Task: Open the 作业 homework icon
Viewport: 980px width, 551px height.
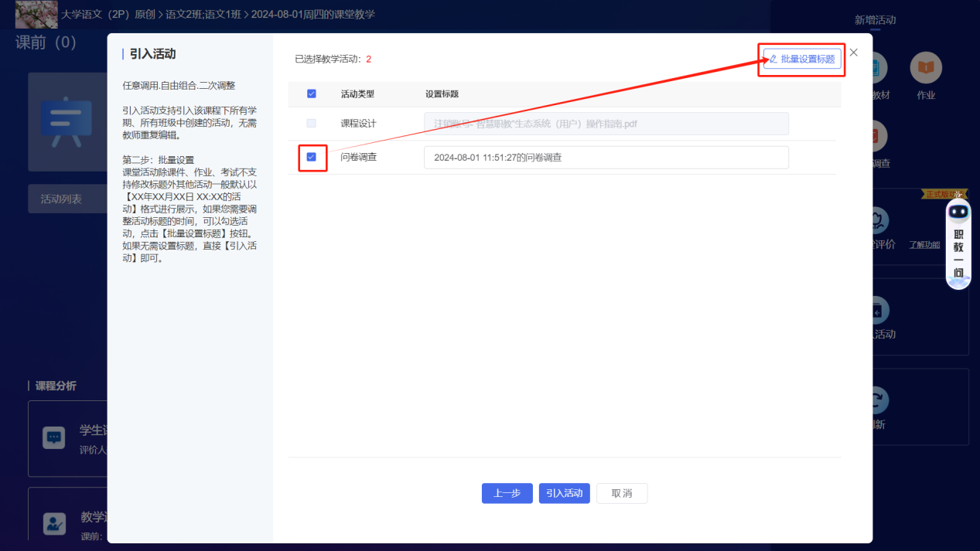Action: [925, 70]
